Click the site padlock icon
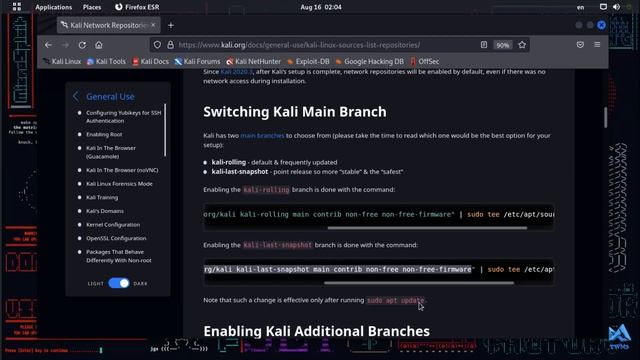 pyautogui.click(x=171, y=45)
